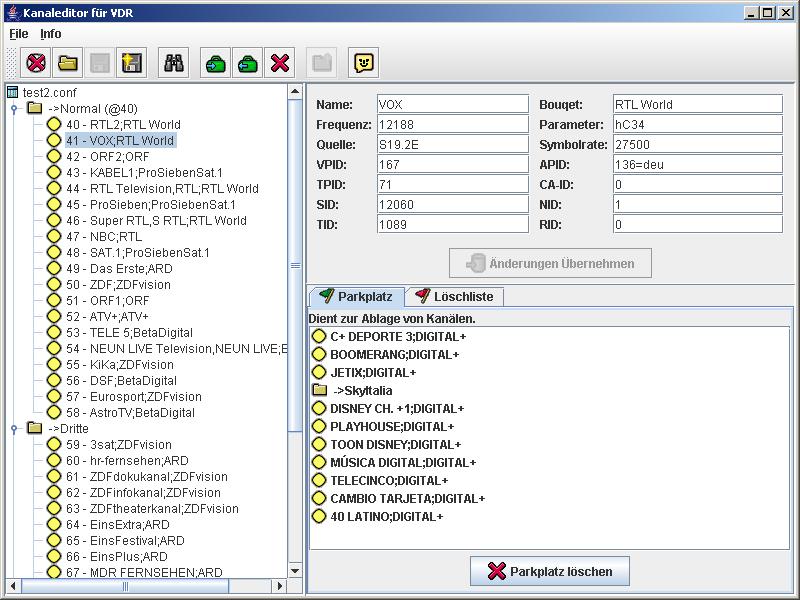Click the green bag icon with left arrow
800x600 pixels.
click(247, 63)
